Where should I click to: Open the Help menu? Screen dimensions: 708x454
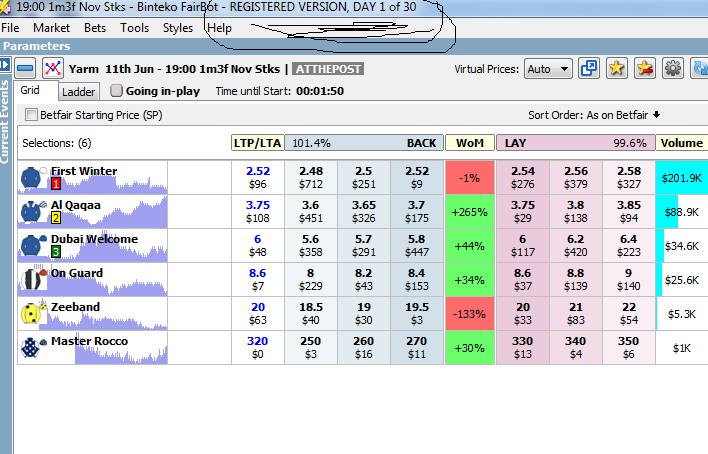click(x=219, y=28)
